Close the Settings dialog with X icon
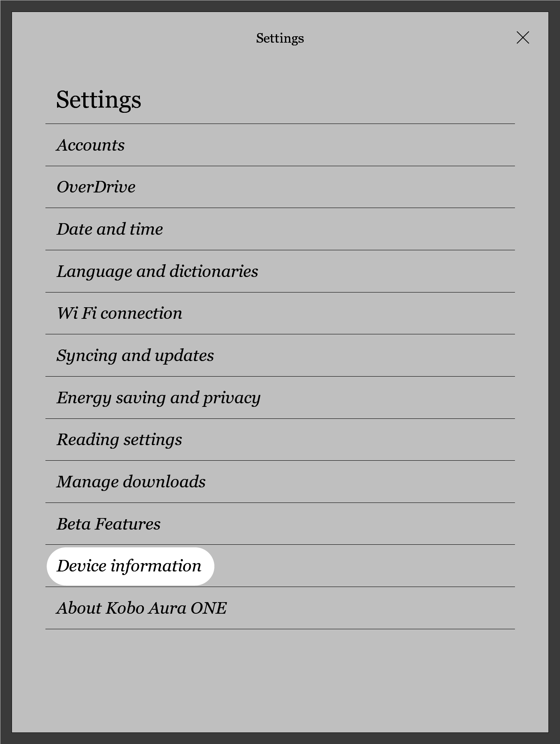560x744 pixels. [523, 38]
